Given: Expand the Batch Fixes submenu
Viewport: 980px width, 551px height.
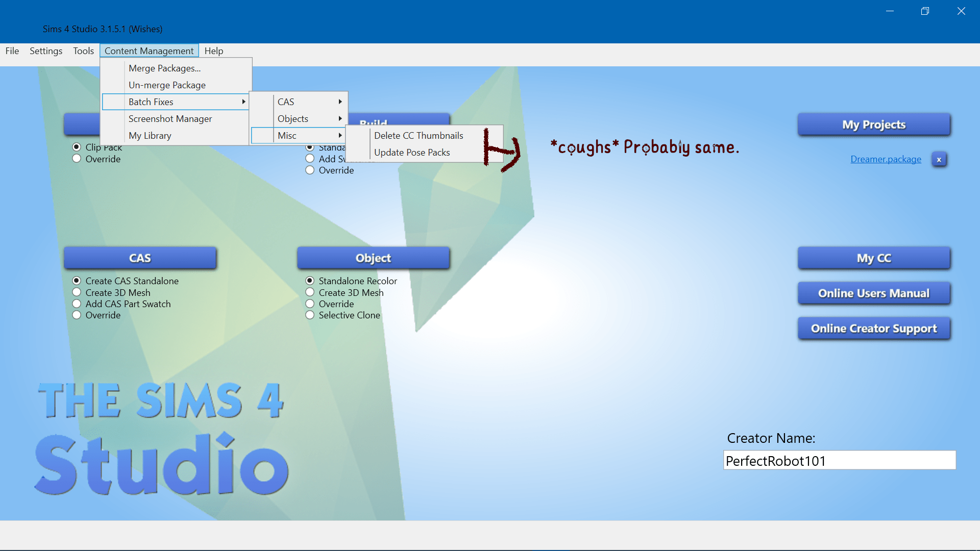Looking at the screenshot, I should point(176,102).
